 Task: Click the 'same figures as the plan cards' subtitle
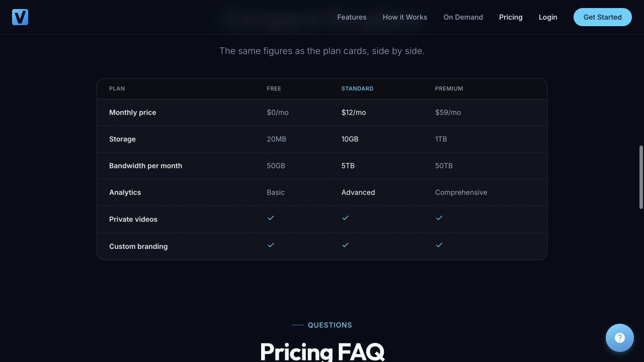point(322,51)
